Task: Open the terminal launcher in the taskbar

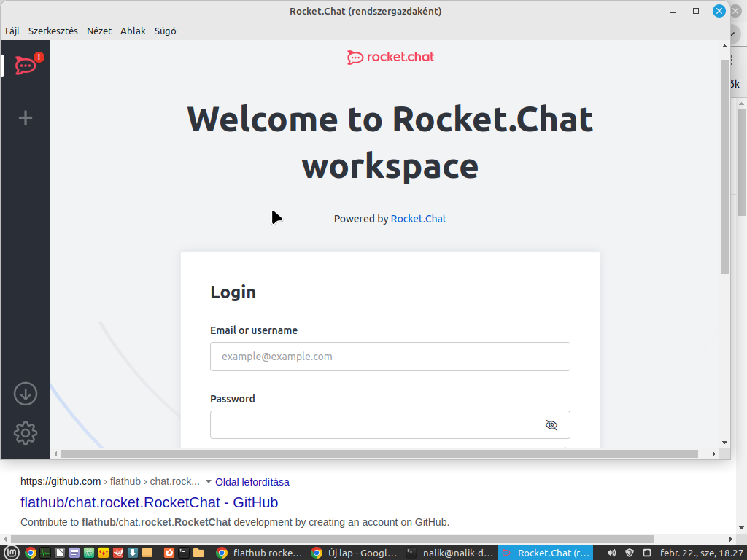Action: [x=184, y=553]
